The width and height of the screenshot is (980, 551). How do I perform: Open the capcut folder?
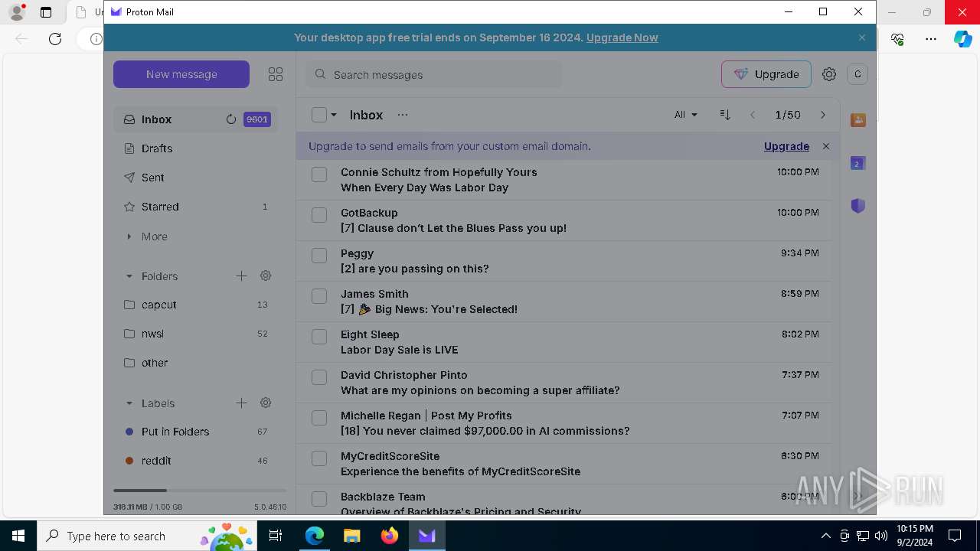[x=195, y=305]
